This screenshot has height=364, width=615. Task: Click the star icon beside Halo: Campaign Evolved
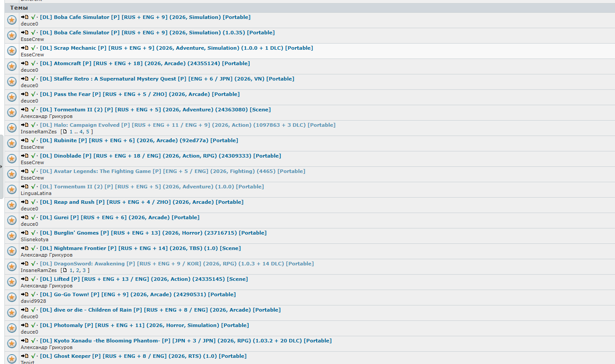[x=12, y=128]
